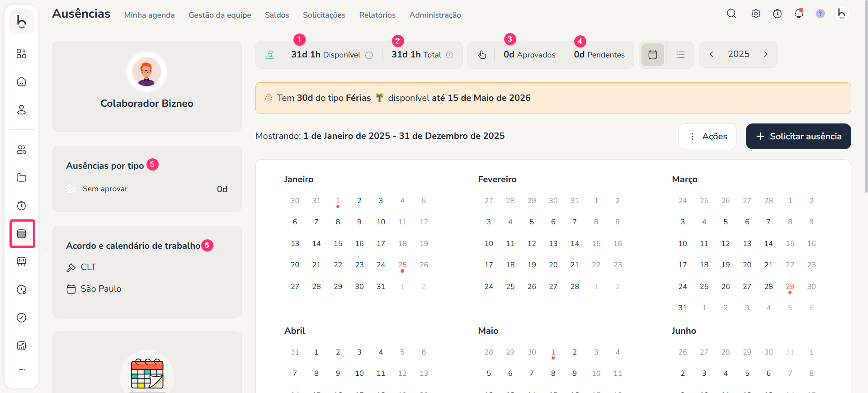Click the notifications bell icon

tap(799, 14)
